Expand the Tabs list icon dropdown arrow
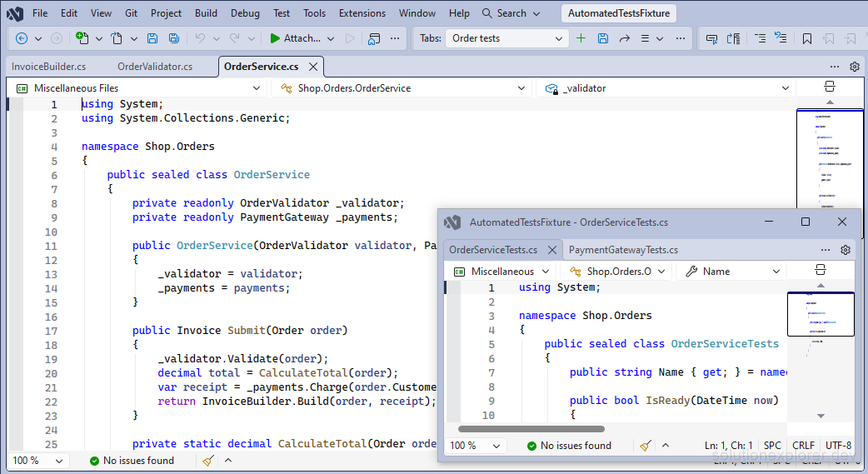The width and height of the screenshot is (868, 474). click(x=660, y=39)
